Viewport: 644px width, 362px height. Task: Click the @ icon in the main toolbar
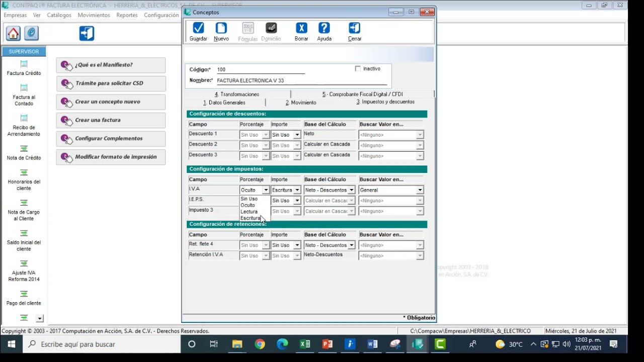click(31, 33)
